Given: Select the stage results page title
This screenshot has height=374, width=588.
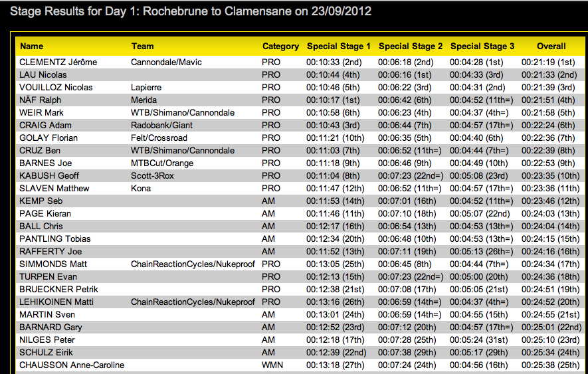Looking at the screenshot, I should point(191,11).
